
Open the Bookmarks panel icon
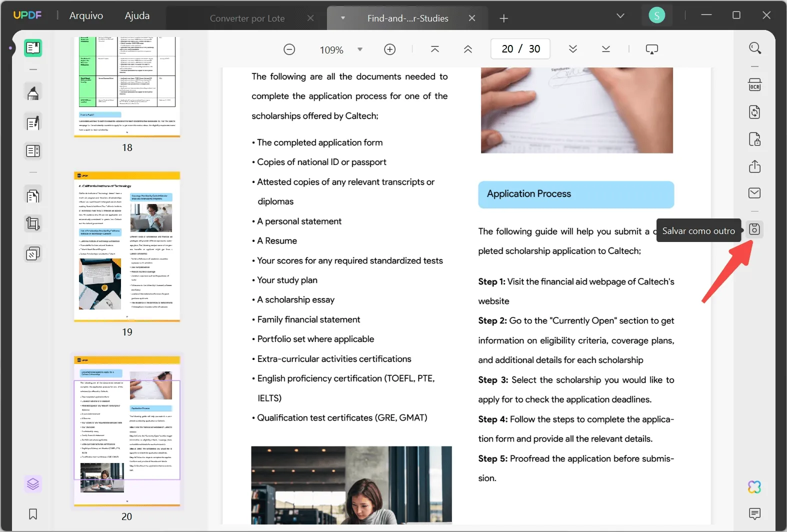pyautogui.click(x=33, y=514)
